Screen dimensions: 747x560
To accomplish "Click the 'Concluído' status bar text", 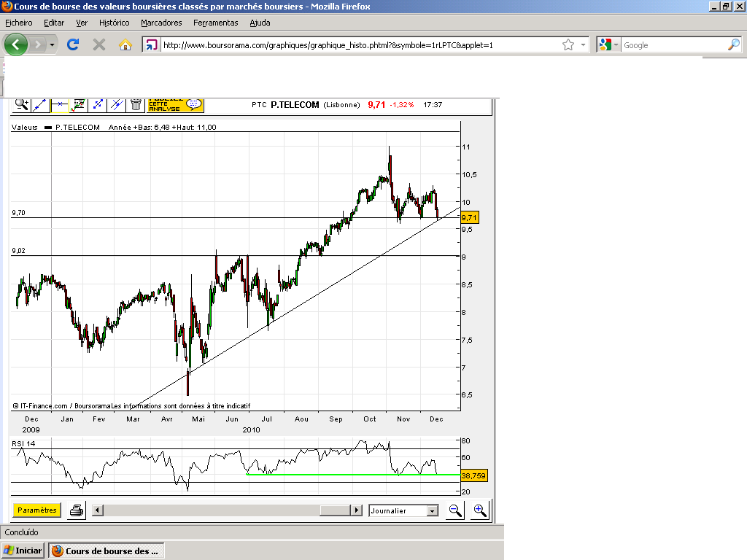I will [21, 532].
